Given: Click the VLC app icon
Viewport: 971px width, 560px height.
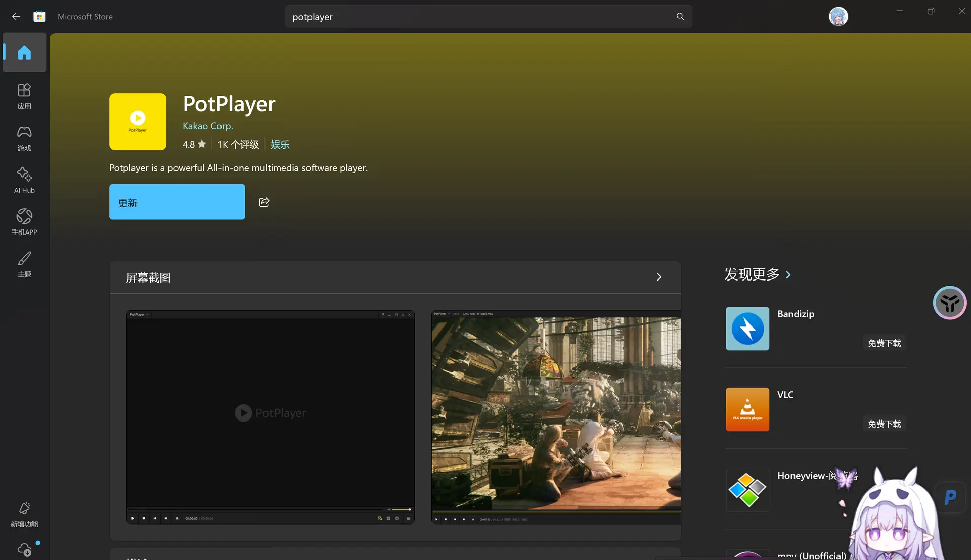Looking at the screenshot, I should click(747, 409).
